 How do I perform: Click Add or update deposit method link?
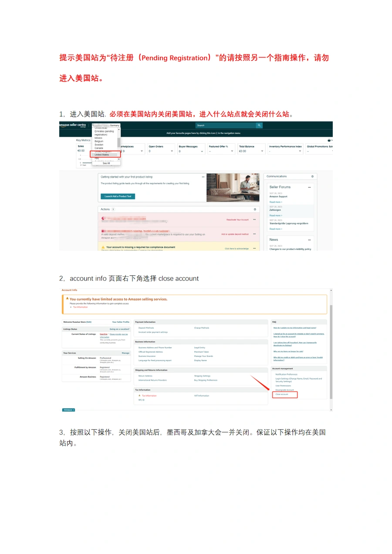(x=235, y=234)
